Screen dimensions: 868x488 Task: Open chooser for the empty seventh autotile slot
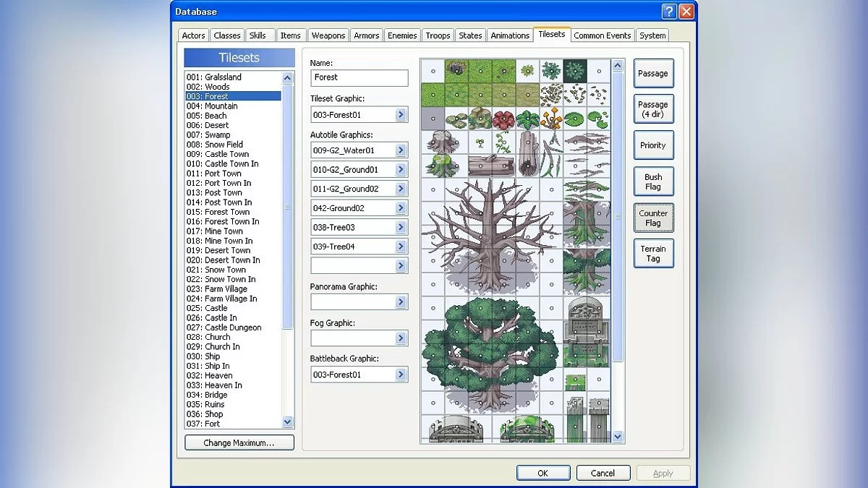401,266
